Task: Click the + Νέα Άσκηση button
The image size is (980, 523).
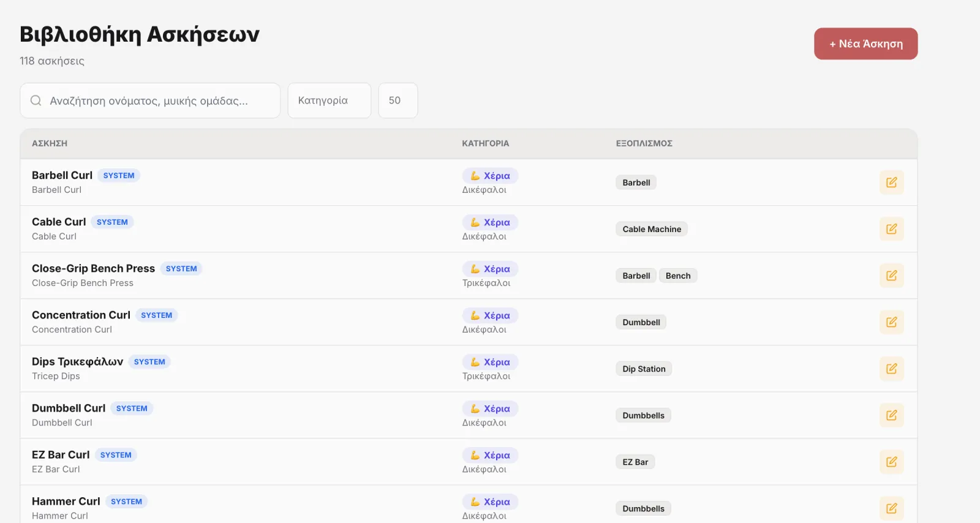Action: (x=865, y=43)
